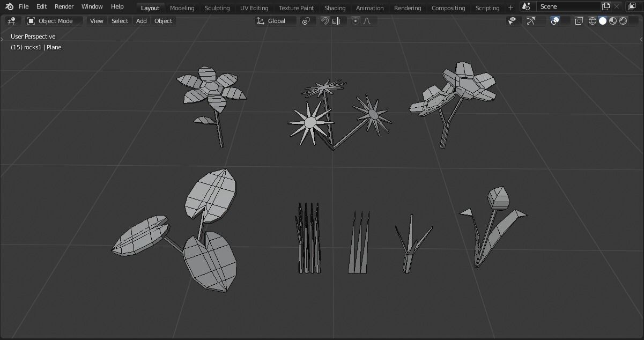
Task: Toggle proportional editing
Action: coord(355,21)
